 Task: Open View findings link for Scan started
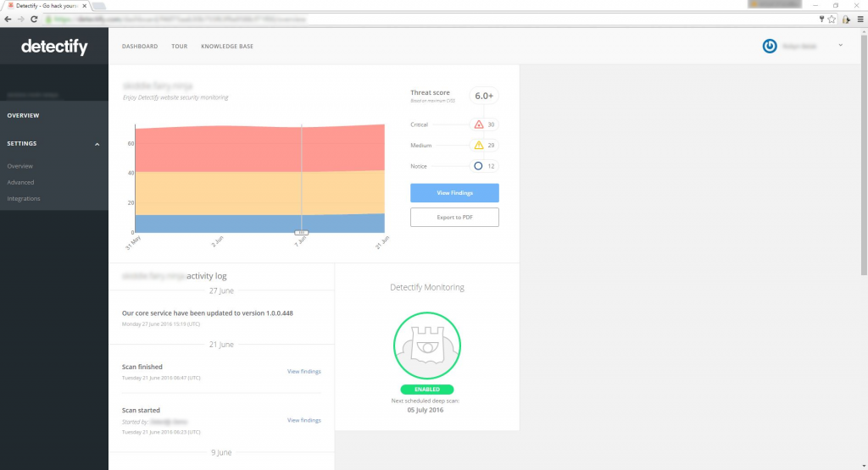click(x=304, y=420)
